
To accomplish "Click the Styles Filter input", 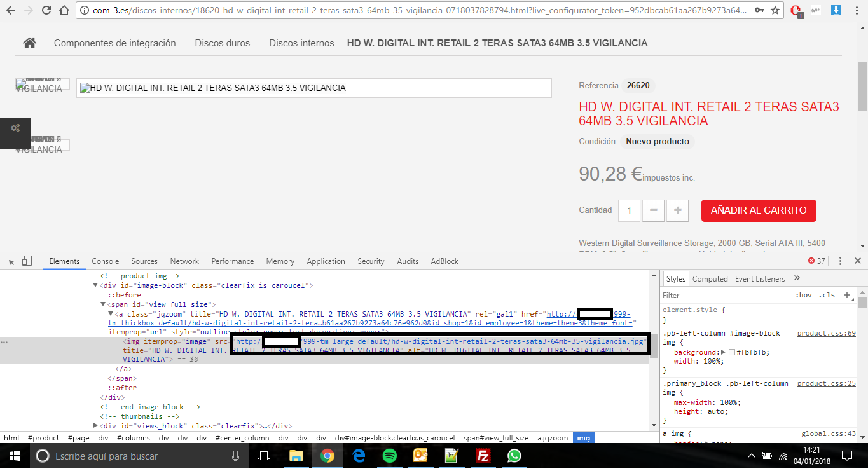I will [726, 295].
